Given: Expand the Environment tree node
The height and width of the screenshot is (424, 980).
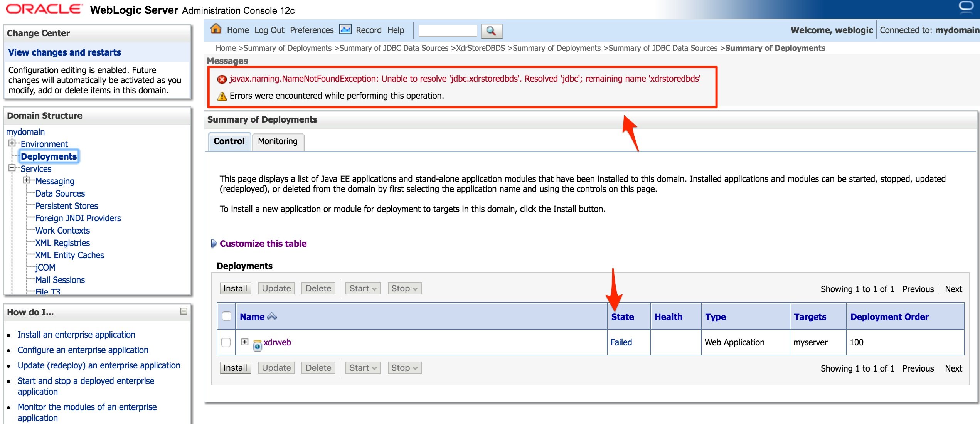Looking at the screenshot, I should coord(12,143).
